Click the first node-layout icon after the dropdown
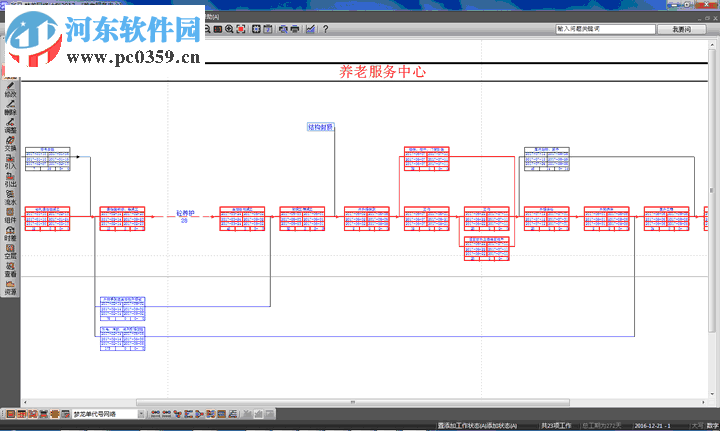Screen dimensions: 720x431 point(156,414)
